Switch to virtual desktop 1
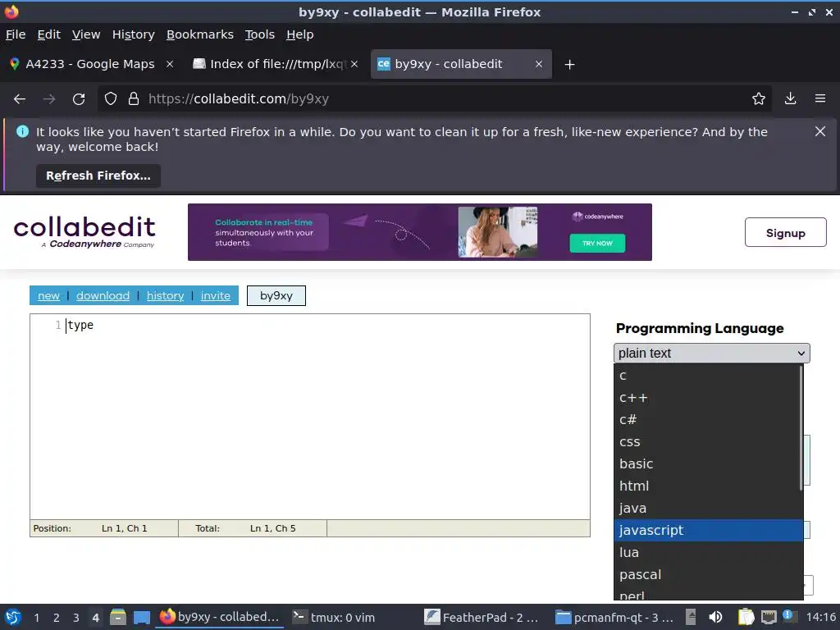 click(x=36, y=618)
